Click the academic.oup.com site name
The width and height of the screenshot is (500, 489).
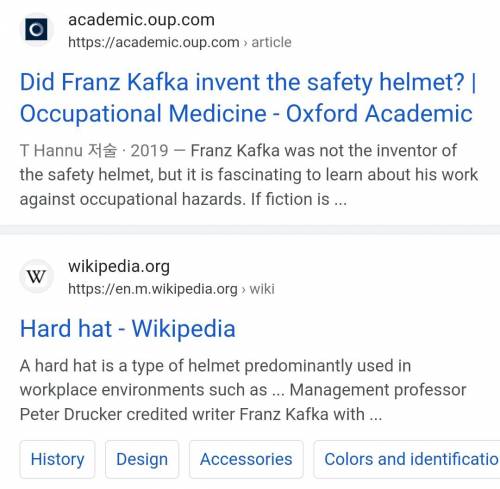[141, 20]
